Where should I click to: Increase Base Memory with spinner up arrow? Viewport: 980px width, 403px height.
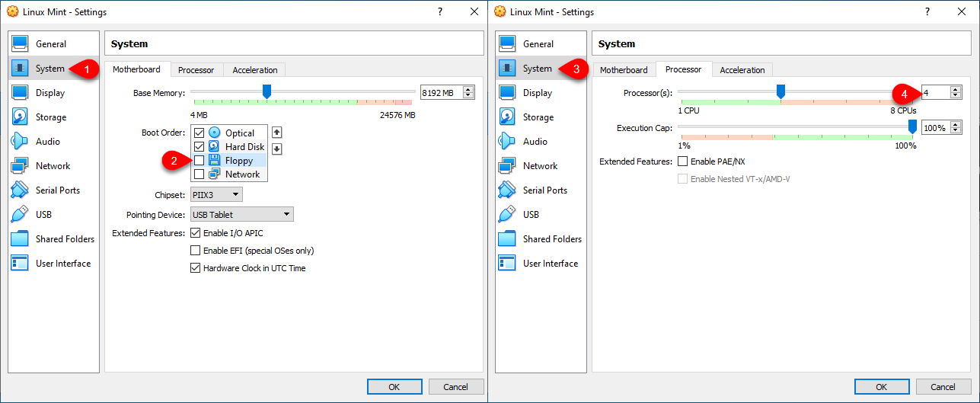tap(468, 89)
